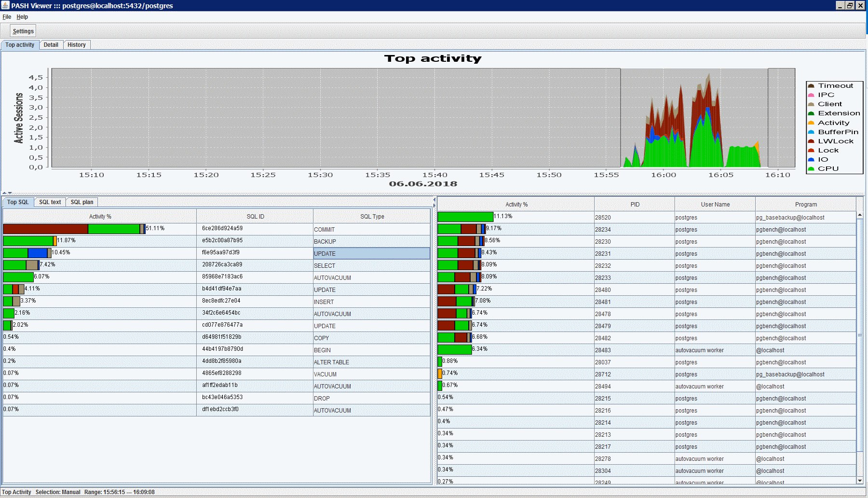The width and height of the screenshot is (868, 498).
Task: Click the CPU legend marker
Action: 811,169
